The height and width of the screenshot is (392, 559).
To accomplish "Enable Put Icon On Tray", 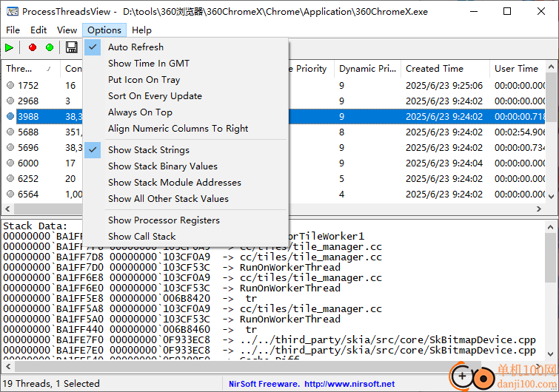I will [185, 80].
